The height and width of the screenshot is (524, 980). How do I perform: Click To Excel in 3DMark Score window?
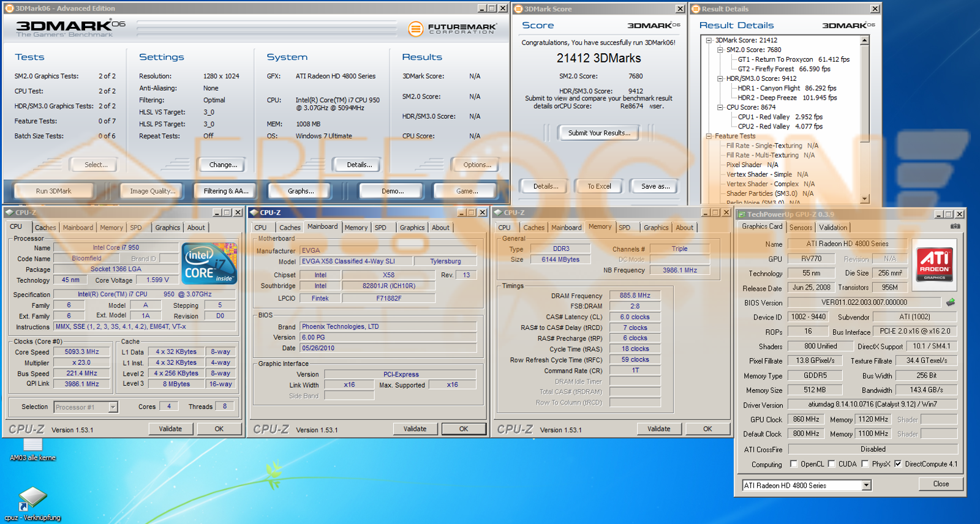click(599, 186)
